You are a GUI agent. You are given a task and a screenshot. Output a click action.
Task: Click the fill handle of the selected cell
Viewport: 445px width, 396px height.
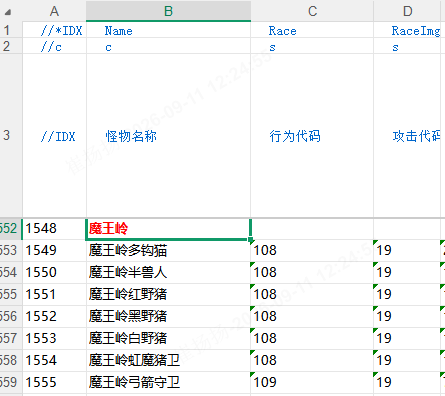coord(251,240)
